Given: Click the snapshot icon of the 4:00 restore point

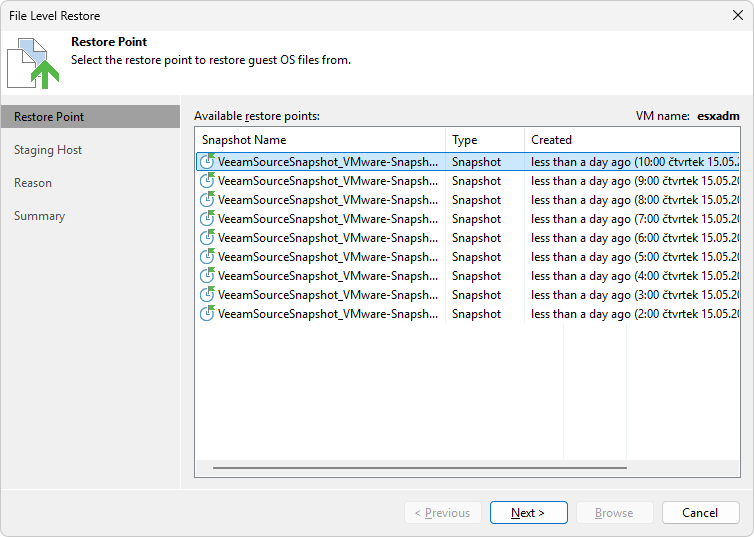Looking at the screenshot, I should (x=207, y=275).
